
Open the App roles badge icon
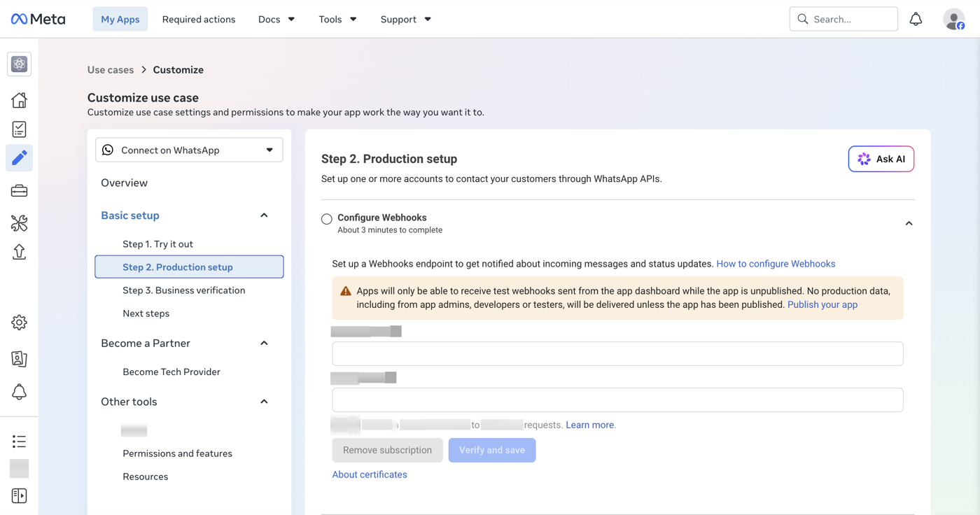pos(19,358)
